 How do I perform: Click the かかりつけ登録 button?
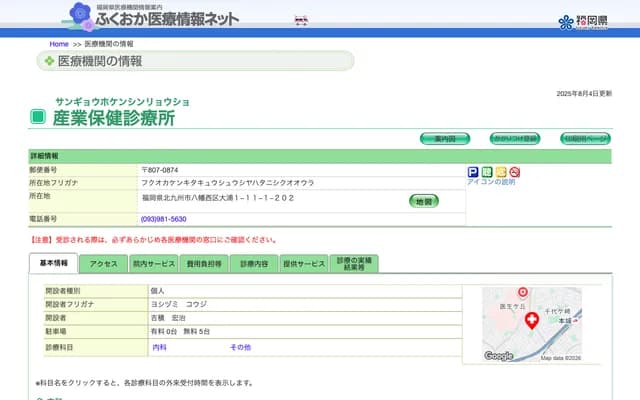(514, 138)
